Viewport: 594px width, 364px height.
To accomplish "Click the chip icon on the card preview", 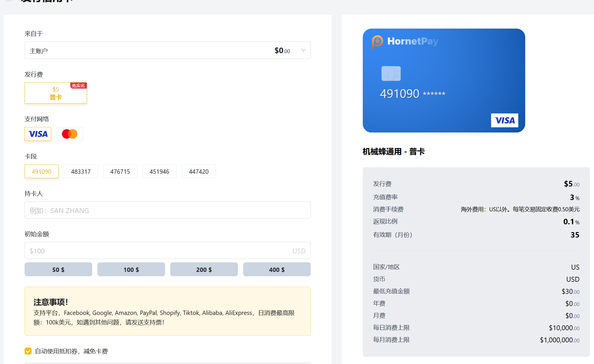I will [391, 74].
